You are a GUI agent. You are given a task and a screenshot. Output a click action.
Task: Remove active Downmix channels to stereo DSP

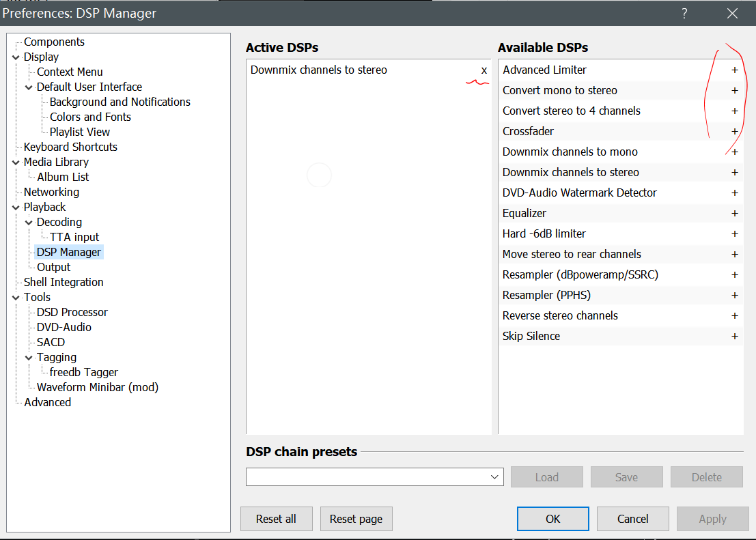pos(484,70)
